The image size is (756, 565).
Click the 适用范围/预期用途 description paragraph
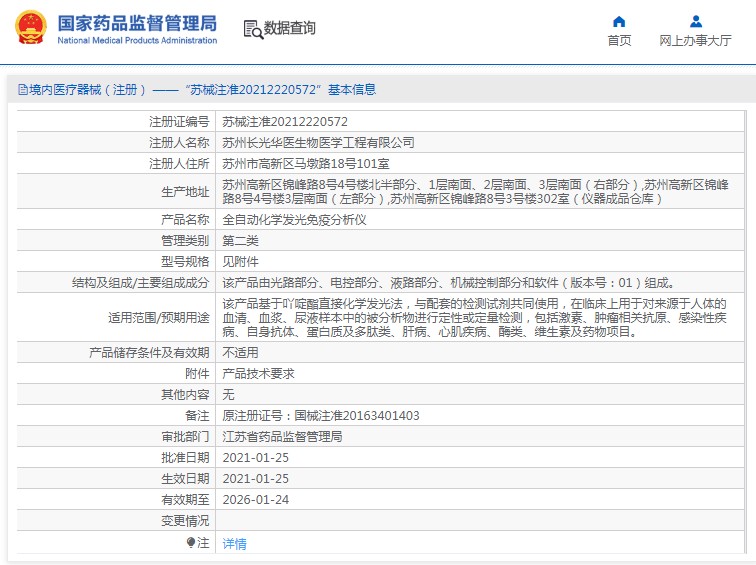point(474,318)
